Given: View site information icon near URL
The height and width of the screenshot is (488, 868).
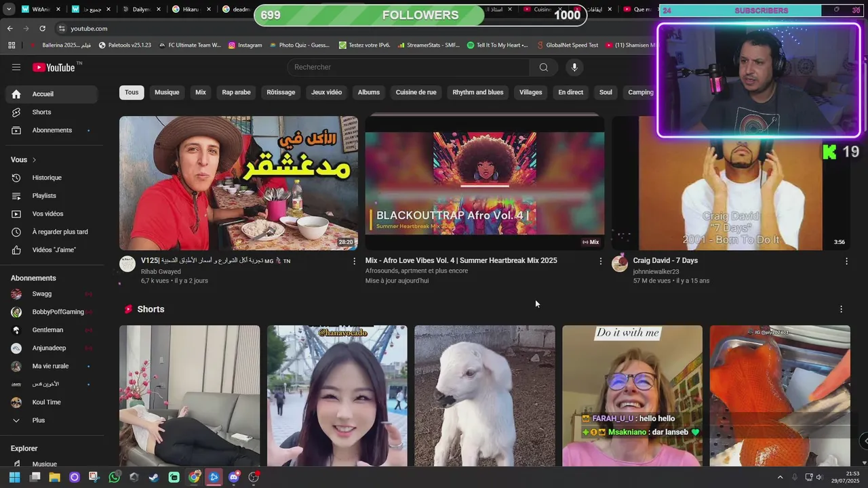Looking at the screenshot, I should click(x=62, y=28).
